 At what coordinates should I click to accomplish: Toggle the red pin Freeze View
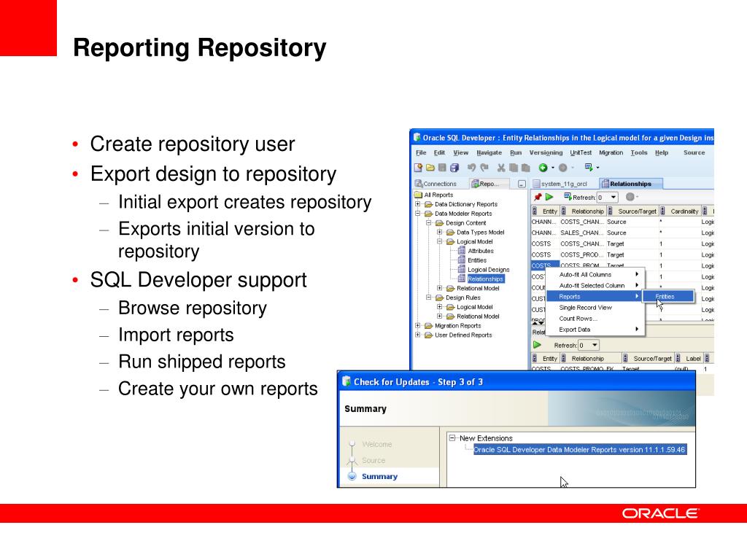click(x=538, y=197)
